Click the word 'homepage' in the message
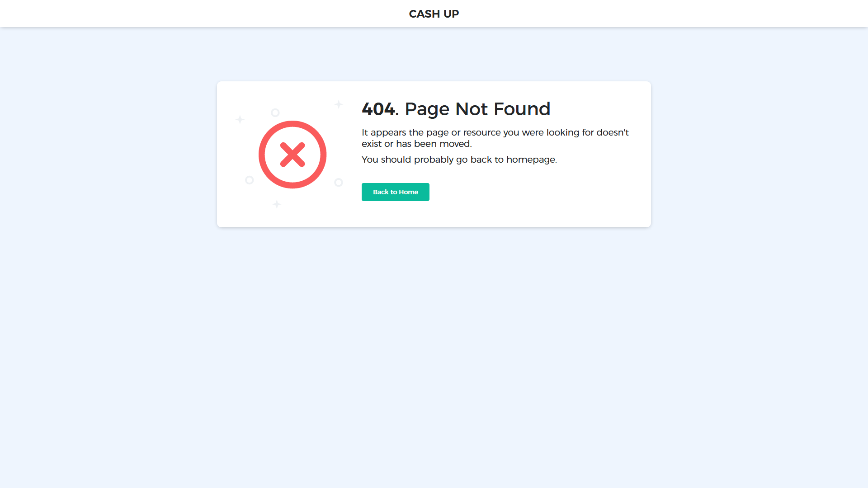 (531, 160)
